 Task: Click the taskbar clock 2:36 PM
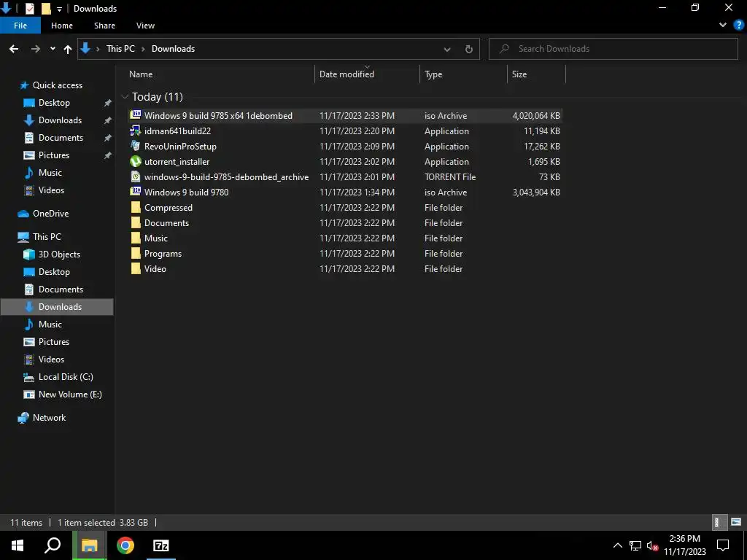tap(684, 539)
